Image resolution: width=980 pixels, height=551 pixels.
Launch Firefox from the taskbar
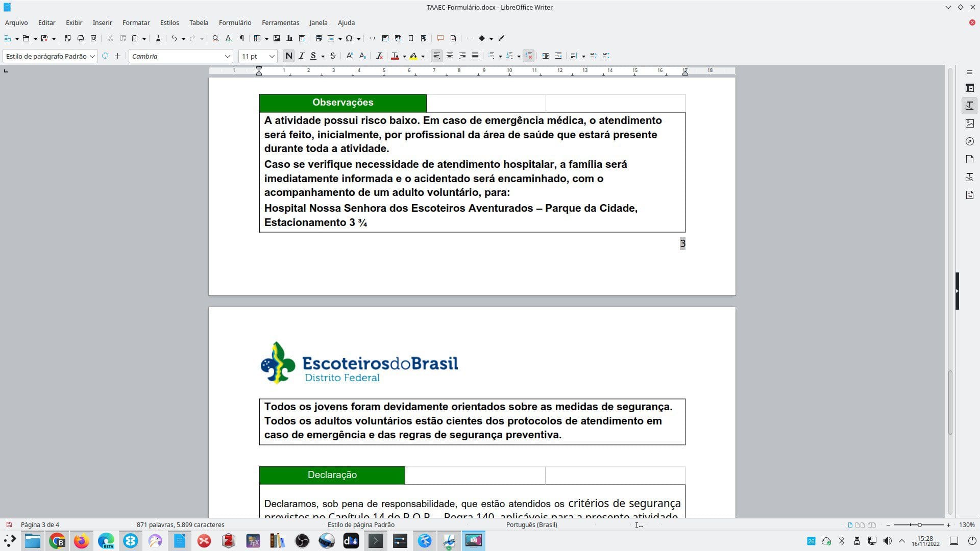tap(81, 541)
